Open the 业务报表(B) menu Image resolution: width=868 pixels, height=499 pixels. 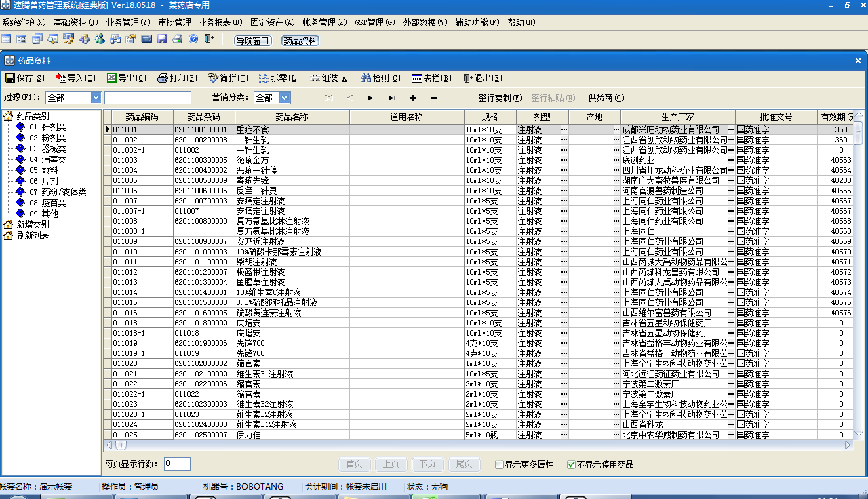click(221, 22)
